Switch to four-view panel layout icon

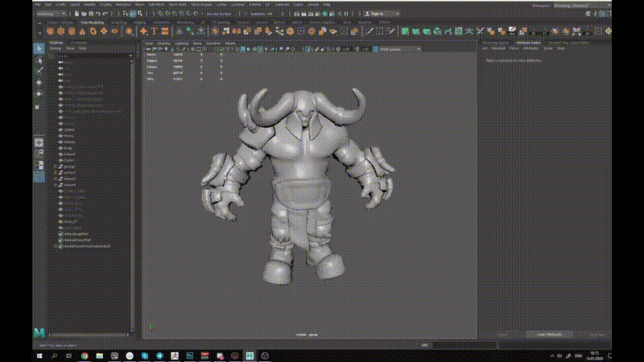[x=39, y=154]
